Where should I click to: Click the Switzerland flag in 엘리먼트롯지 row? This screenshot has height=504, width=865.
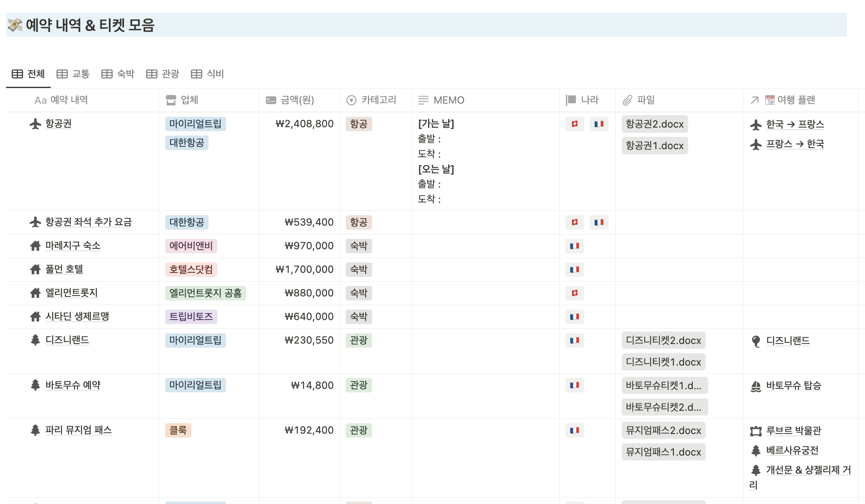(575, 293)
